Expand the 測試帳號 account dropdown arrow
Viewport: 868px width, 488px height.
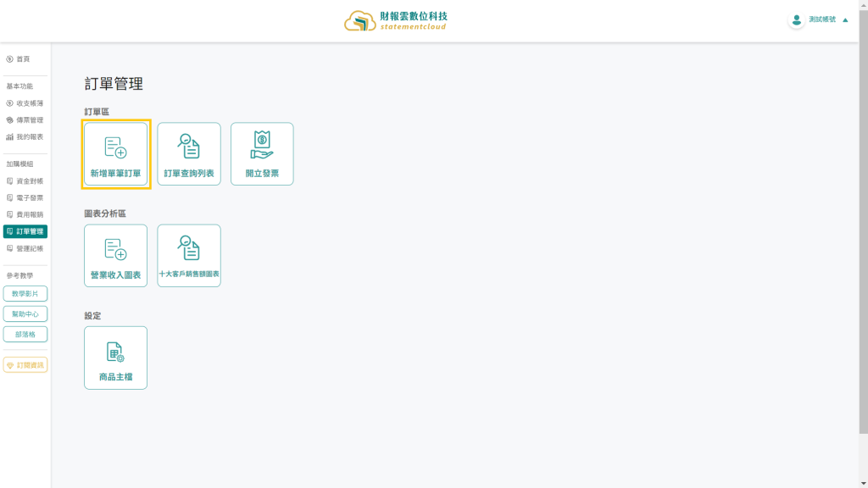coord(845,20)
